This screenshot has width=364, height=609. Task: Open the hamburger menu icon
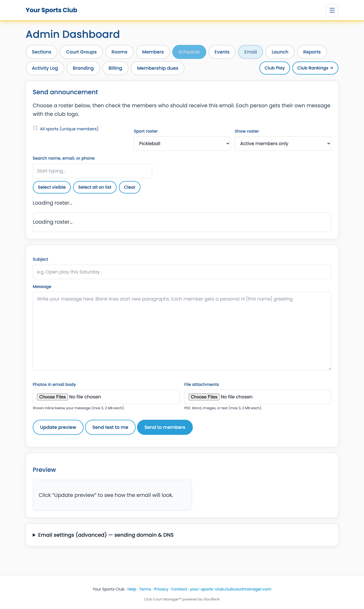point(332,10)
